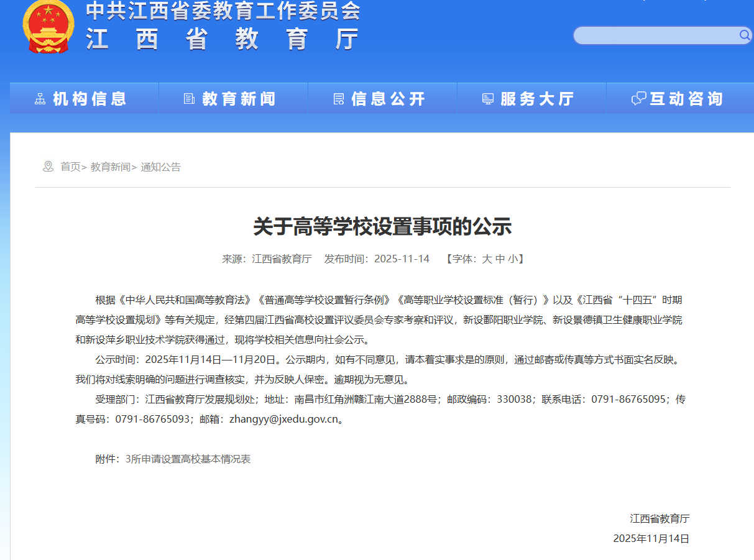Set font size to 小
This screenshot has height=560, width=754.
click(x=512, y=259)
